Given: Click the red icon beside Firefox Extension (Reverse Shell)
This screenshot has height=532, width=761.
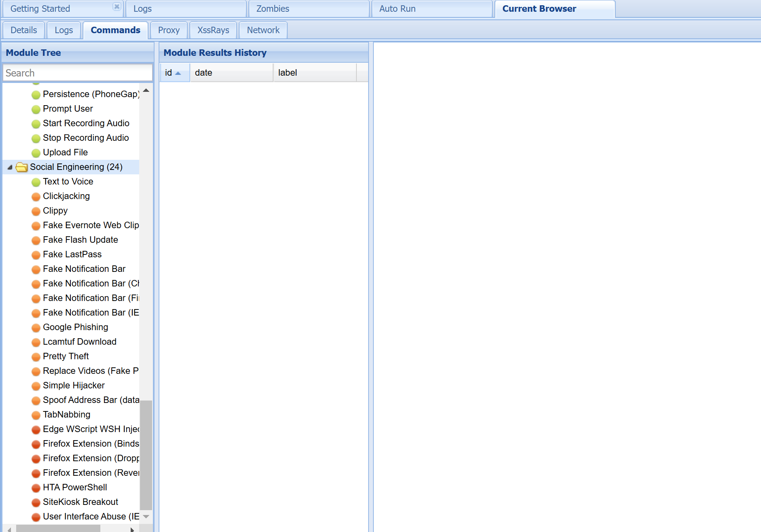Looking at the screenshot, I should point(36,473).
